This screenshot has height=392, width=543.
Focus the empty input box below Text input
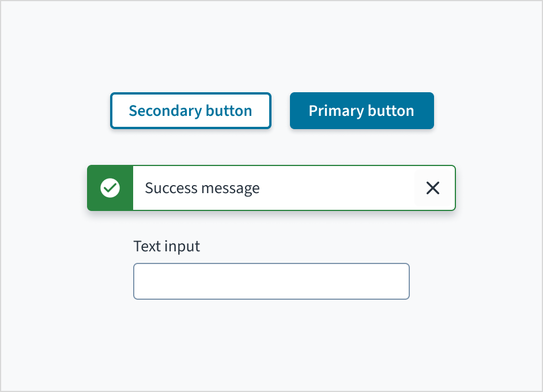(x=271, y=281)
